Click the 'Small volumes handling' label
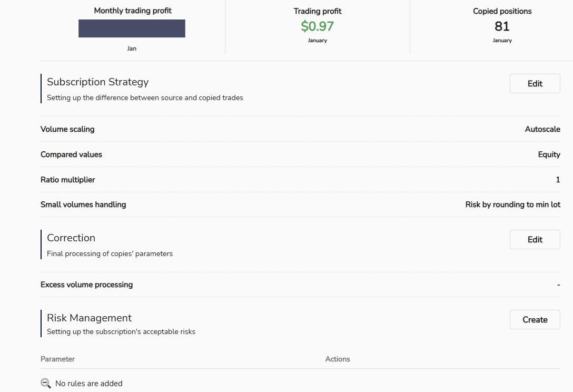Screen dimensions: 573x392 coord(83,204)
